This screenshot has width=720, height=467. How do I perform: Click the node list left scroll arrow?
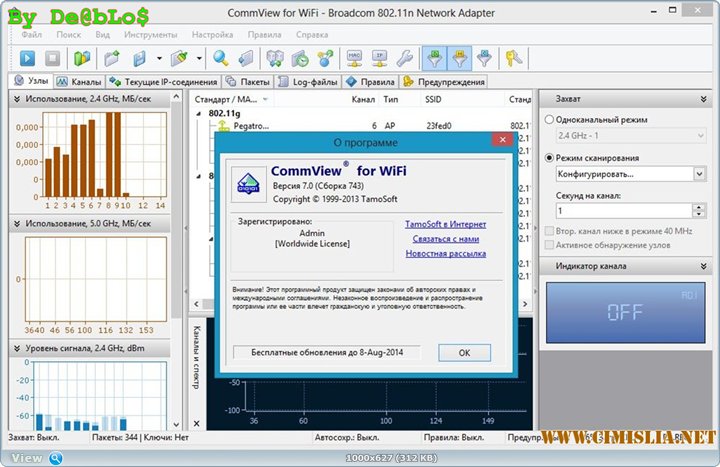pyautogui.click(x=197, y=304)
